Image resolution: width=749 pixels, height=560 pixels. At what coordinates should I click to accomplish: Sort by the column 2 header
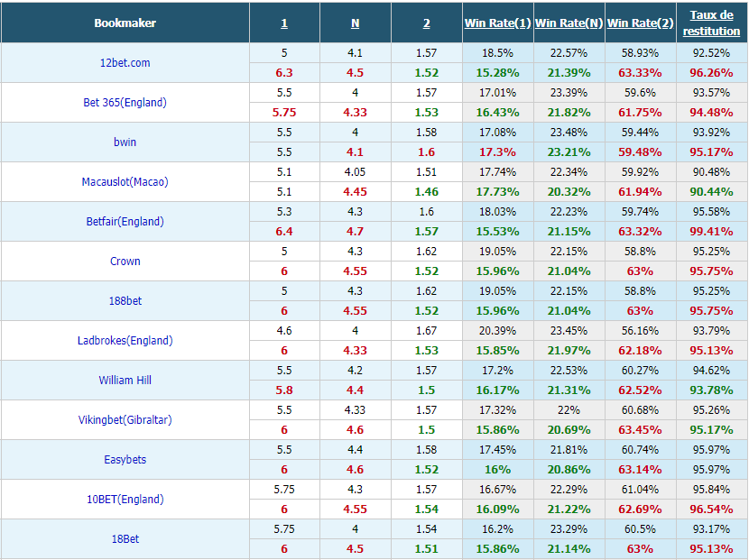click(x=426, y=23)
